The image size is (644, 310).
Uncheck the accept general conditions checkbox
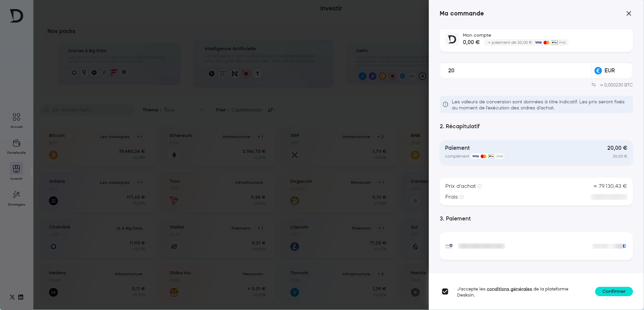[445, 291]
